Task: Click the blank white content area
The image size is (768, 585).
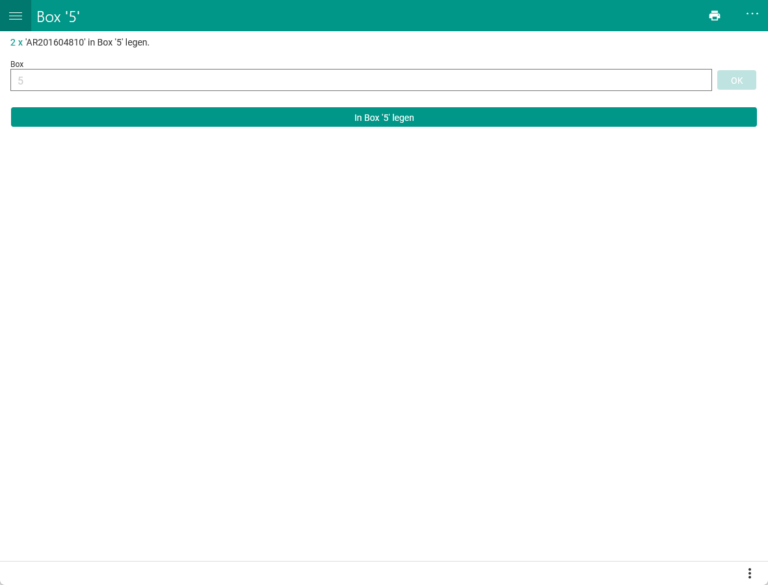Action: [x=384, y=340]
